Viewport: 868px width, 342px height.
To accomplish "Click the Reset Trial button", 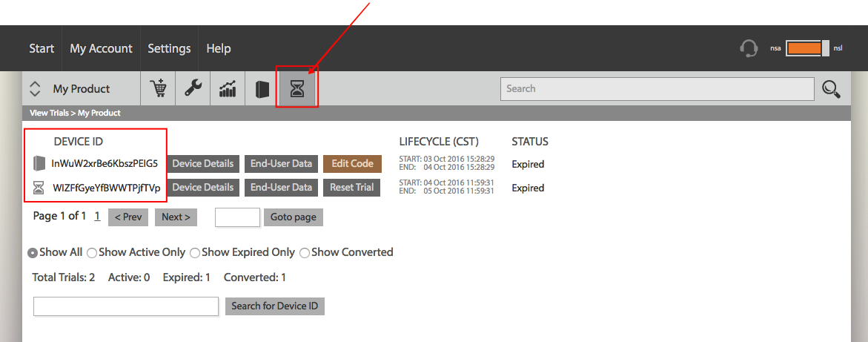I will (x=351, y=188).
